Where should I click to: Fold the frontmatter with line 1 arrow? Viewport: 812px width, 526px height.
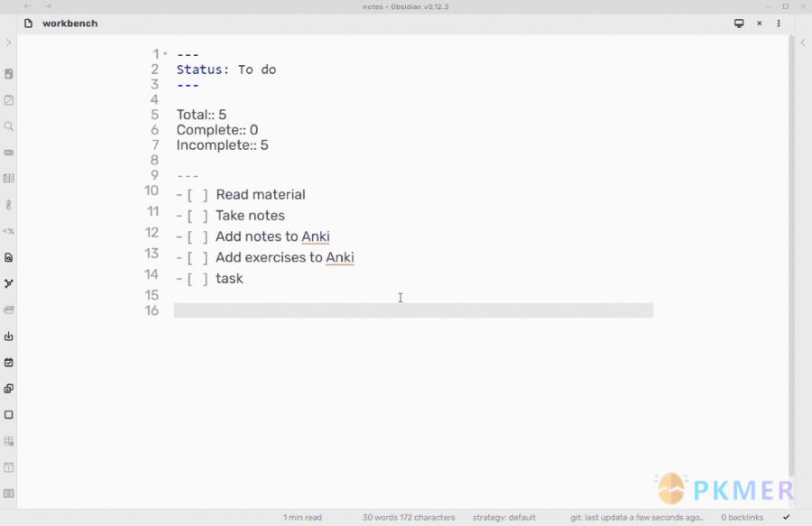click(x=165, y=54)
